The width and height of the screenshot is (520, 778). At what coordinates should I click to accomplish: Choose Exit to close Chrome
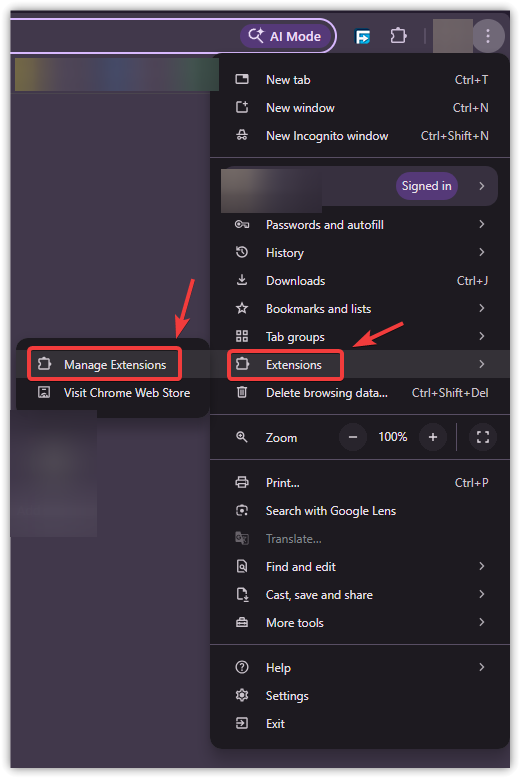point(360,723)
